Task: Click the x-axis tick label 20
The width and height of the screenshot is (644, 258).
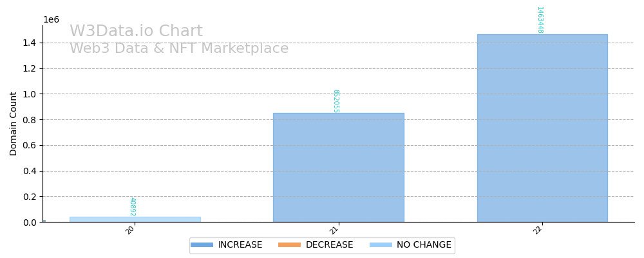Action: 131,230
